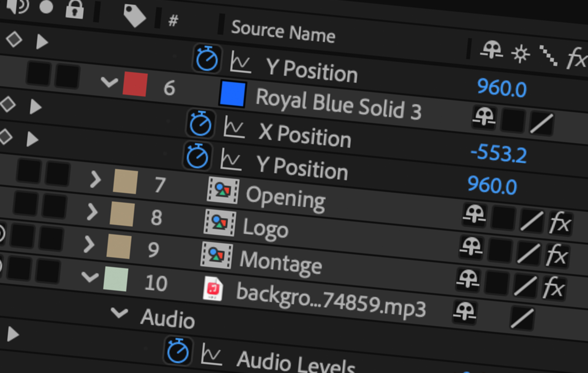Toggle stopwatch for Y Position below X Position
Image resolution: width=588 pixels, height=373 pixels.
click(197, 156)
